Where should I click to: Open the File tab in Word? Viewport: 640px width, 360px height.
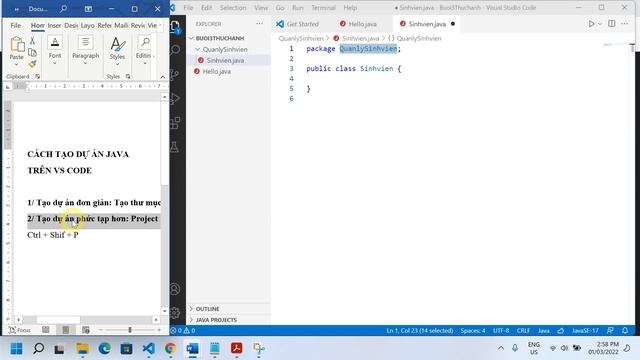click(16, 25)
